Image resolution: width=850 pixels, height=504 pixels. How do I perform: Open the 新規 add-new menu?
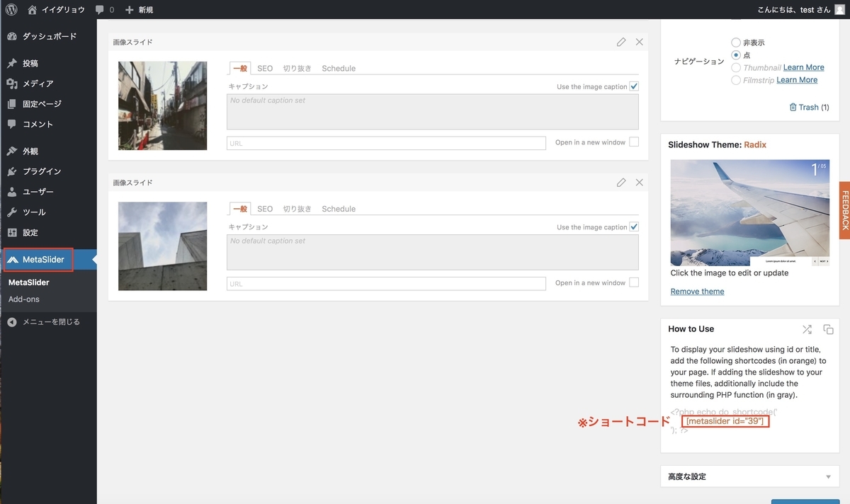(139, 10)
